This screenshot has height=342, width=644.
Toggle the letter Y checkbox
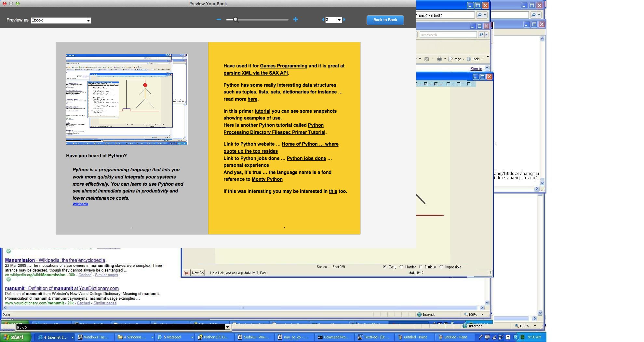(x=459, y=84)
